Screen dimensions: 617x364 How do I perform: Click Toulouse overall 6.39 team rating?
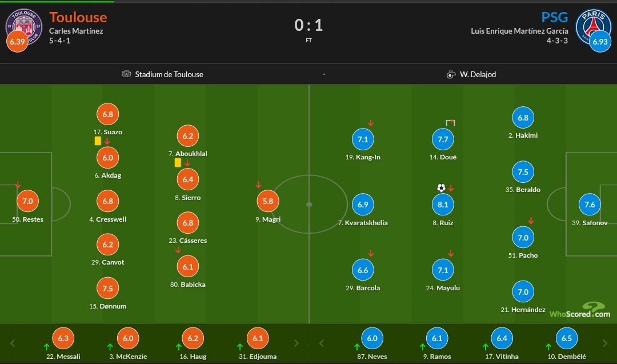pyautogui.click(x=17, y=41)
